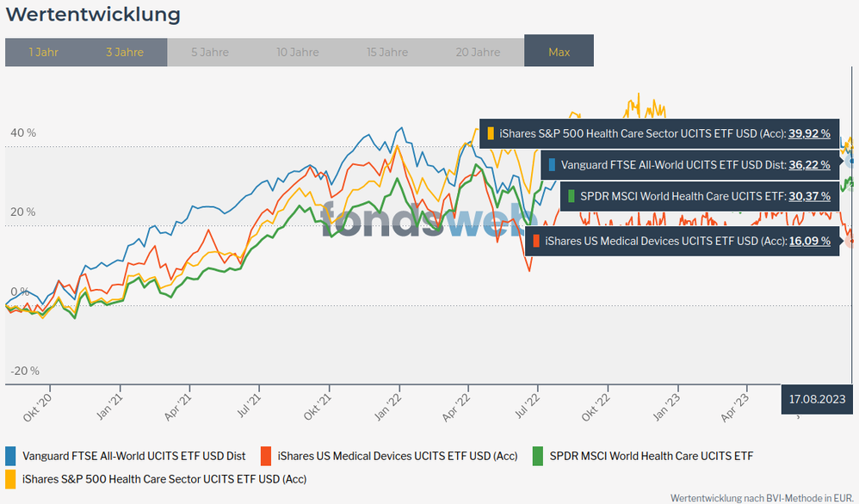Click the green SPDR legend color square

coord(537,456)
